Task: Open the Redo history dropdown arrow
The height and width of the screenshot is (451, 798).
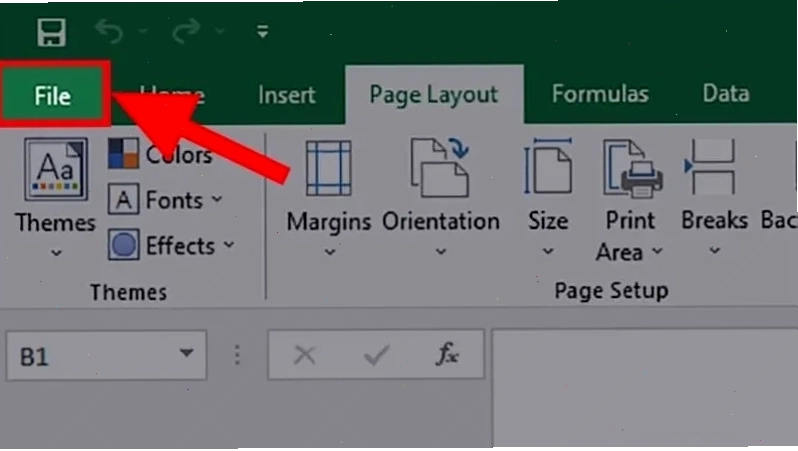Action: (220, 32)
